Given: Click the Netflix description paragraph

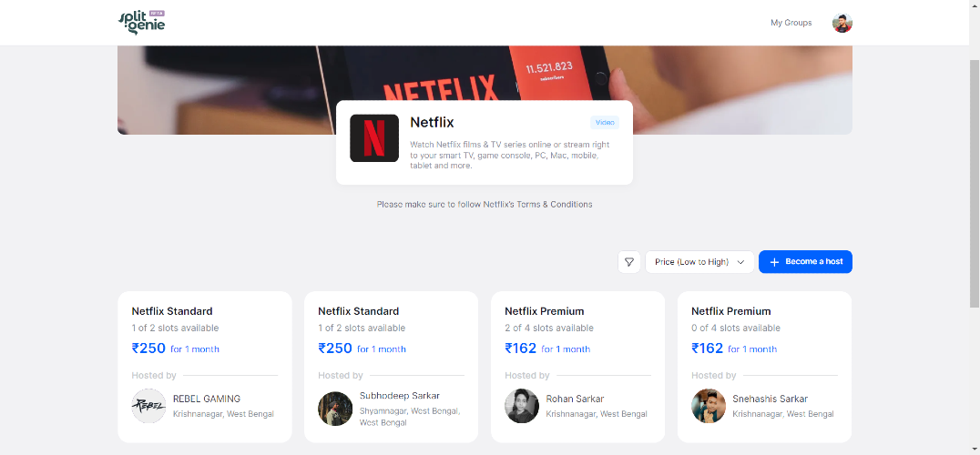Looking at the screenshot, I should click(510, 156).
